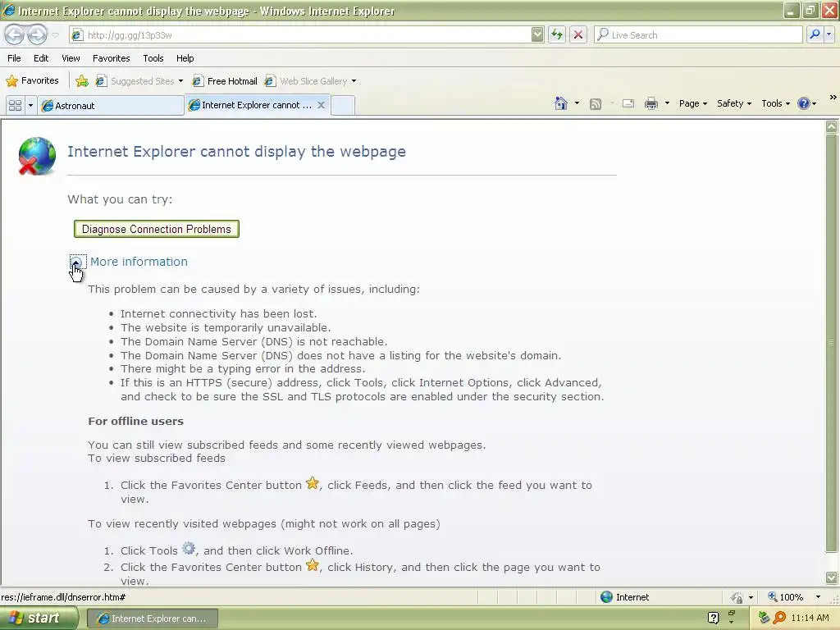840x630 pixels.
Task: Open the Page command menu
Action: [x=692, y=103]
